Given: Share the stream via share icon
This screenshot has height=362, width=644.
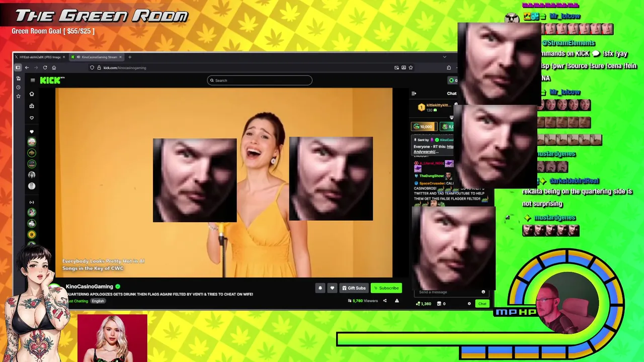Looking at the screenshot, I should pyautogui.click(x=385, y=301).
